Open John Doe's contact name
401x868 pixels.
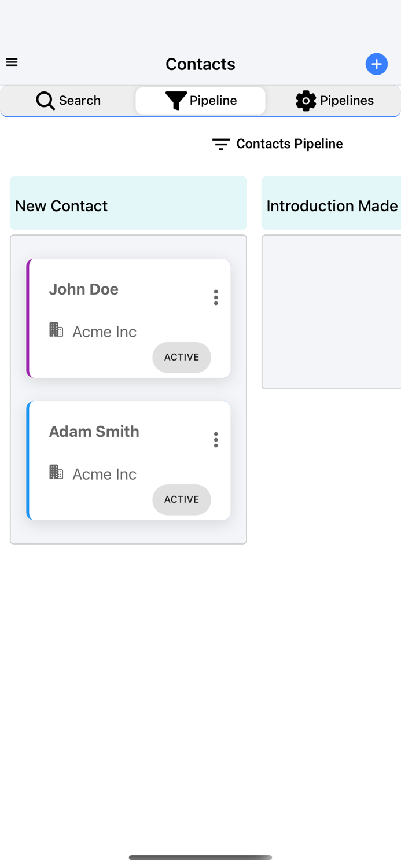84,289
